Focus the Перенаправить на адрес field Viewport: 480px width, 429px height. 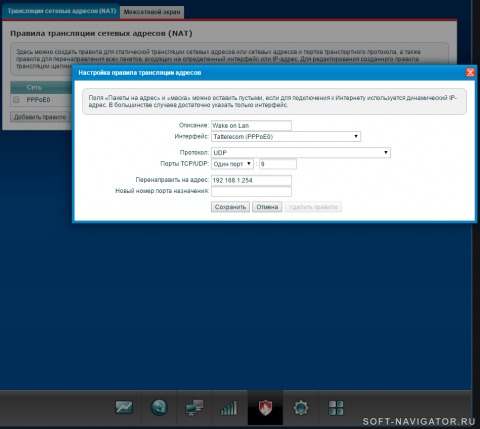pos(251,180)
